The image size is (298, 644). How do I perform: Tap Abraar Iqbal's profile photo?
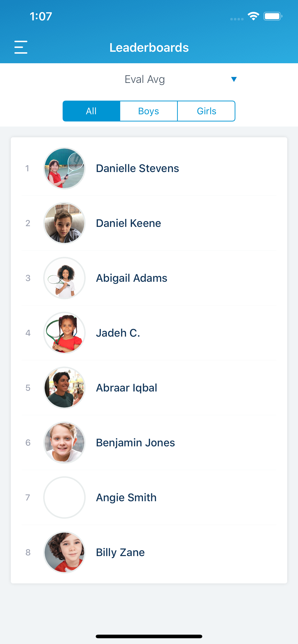[x=64, y=388]
